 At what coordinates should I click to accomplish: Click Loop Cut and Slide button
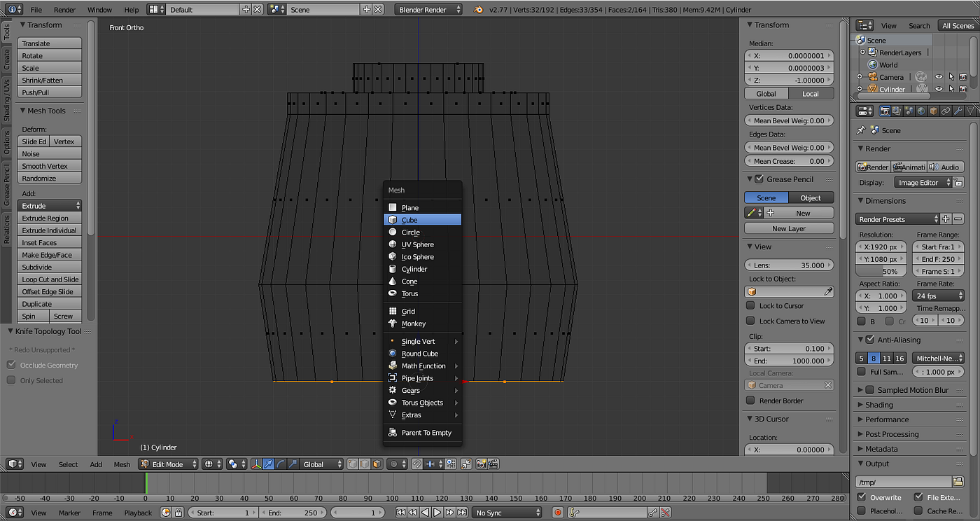tap(50, 279)
